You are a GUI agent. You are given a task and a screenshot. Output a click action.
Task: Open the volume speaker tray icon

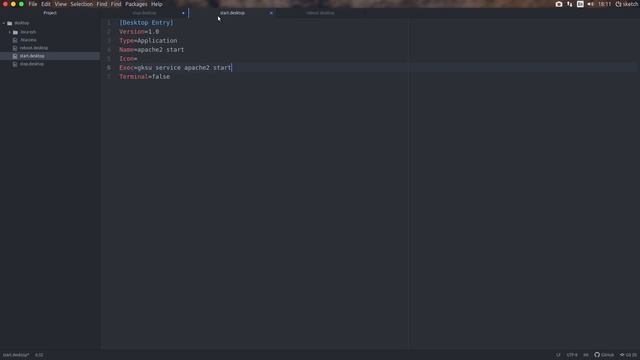(x=591, y=4)
